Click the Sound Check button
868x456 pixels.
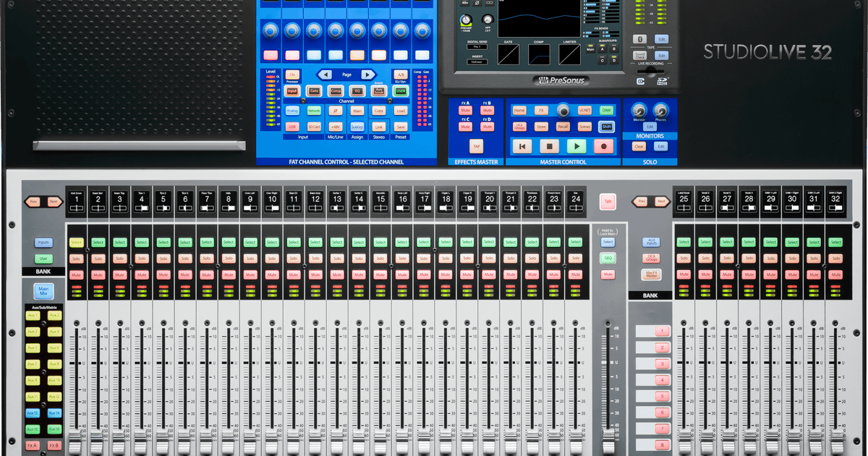[639, 55]
